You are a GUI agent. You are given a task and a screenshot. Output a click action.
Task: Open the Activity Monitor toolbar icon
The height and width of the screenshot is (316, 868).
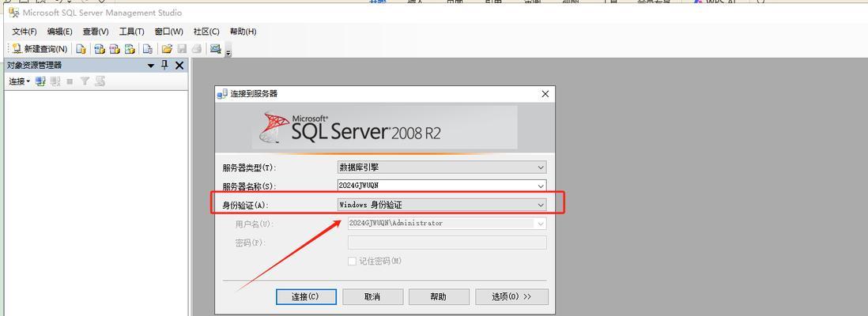215,49
